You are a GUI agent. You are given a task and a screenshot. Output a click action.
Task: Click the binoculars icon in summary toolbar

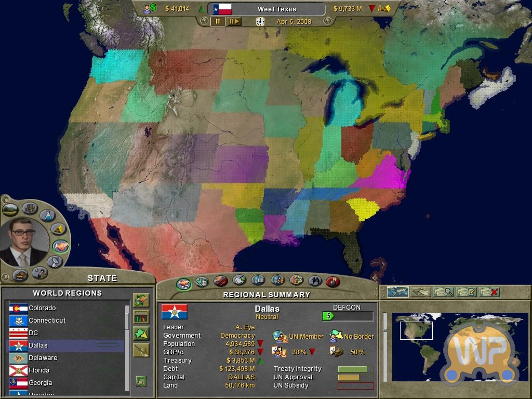click(x=315, y=281)
